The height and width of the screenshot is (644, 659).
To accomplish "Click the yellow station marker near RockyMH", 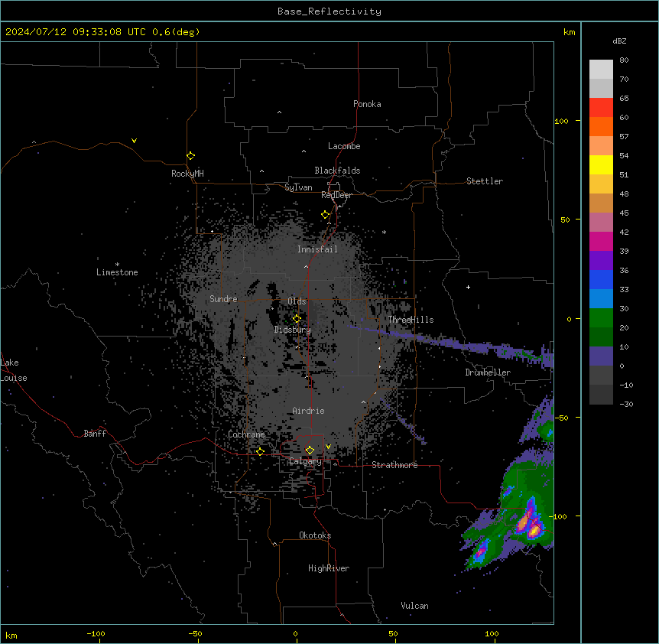I will (x=191, y=156).
